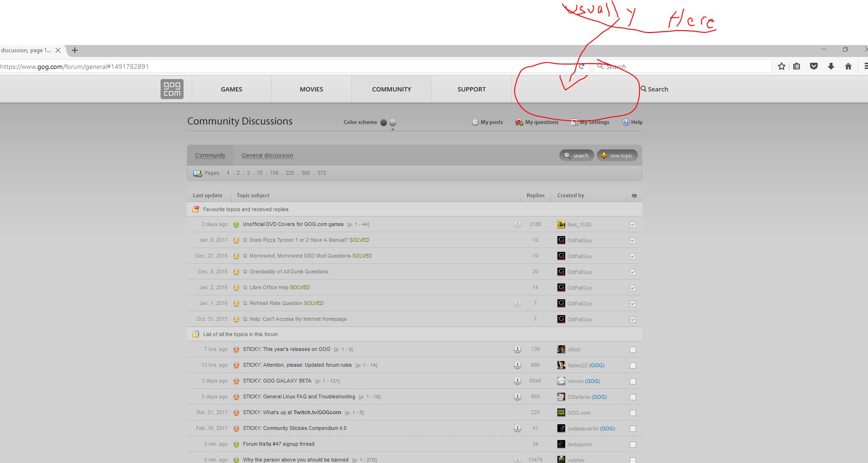Check favourite box for This year's releases on GOG
The image size is (868, 463).
coord(633,350)
